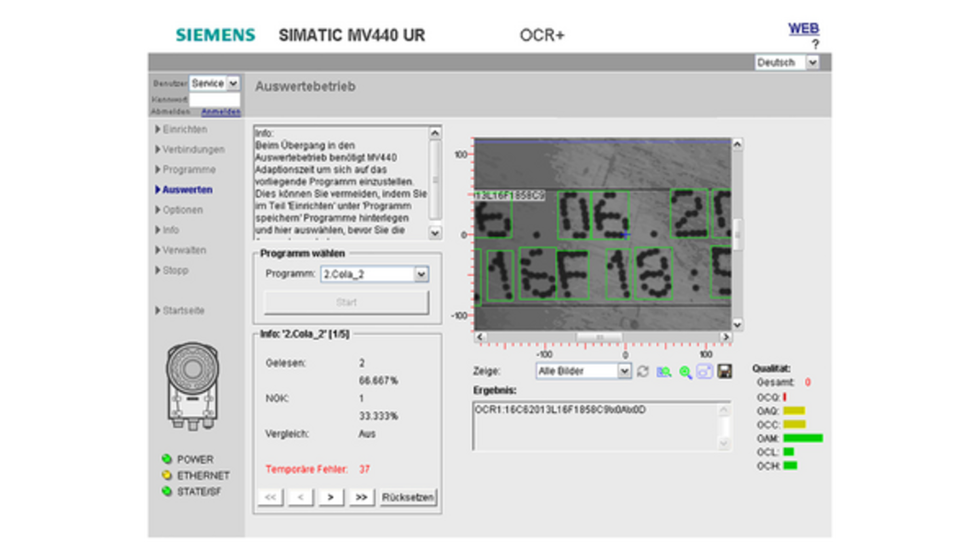Click the last result >> button

(x=362, y=497)
